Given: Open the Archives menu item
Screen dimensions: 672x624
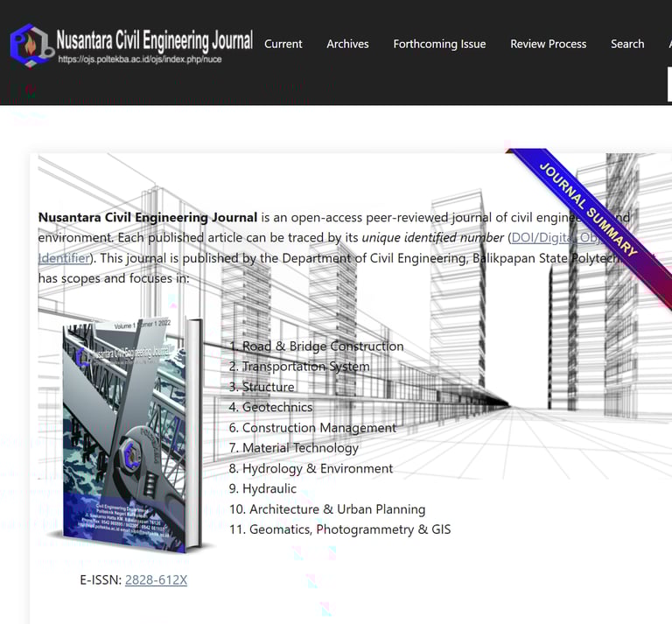Looking at the screenshot, I should pos(347,44).
